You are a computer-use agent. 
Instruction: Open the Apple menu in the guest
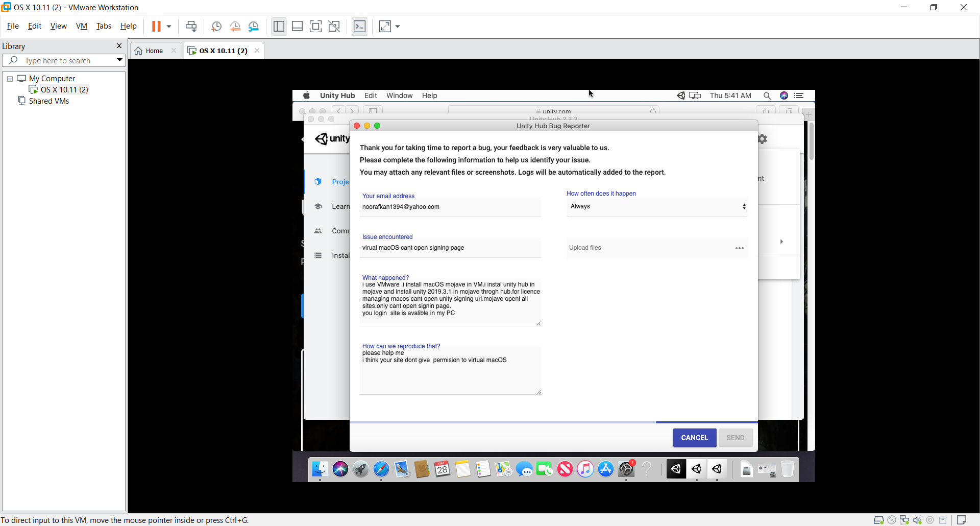(306, 95)
